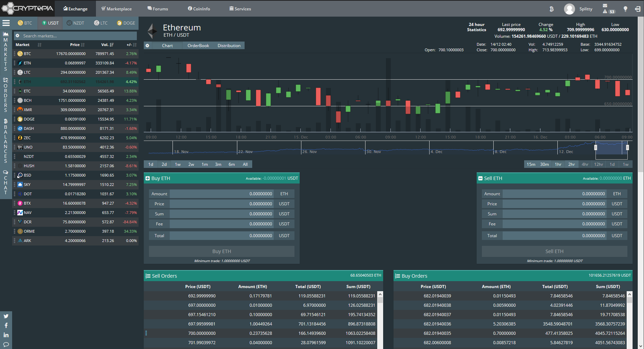Screen dimensions: 644x349
Task: Set candle interval to 2hr
Action: (x=572, y=164)
